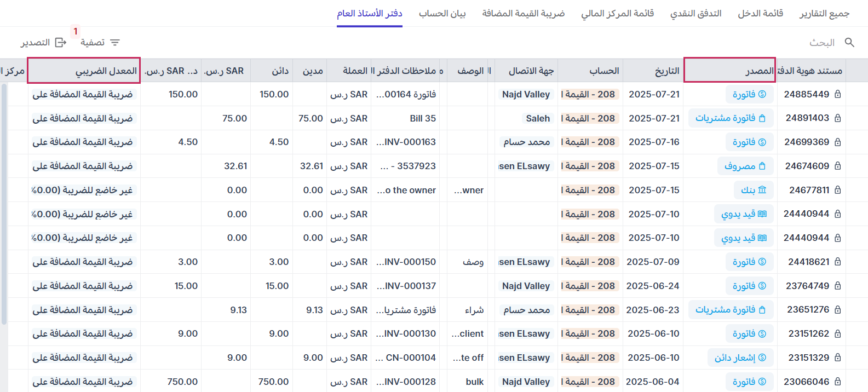Screen dimensions: 868x392
Task: Sort by the التاريخ column header
Action: pos(666,71)
